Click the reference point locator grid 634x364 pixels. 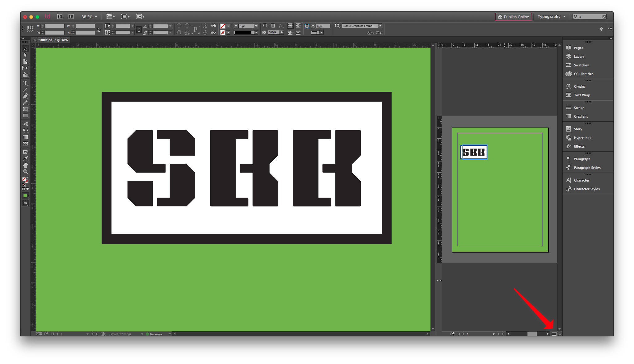click(x=30, y=29)
